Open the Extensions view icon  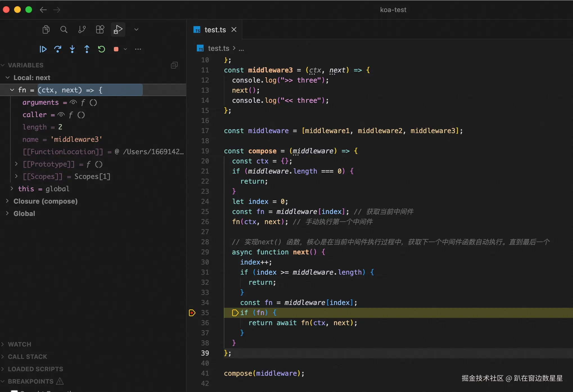100,29
